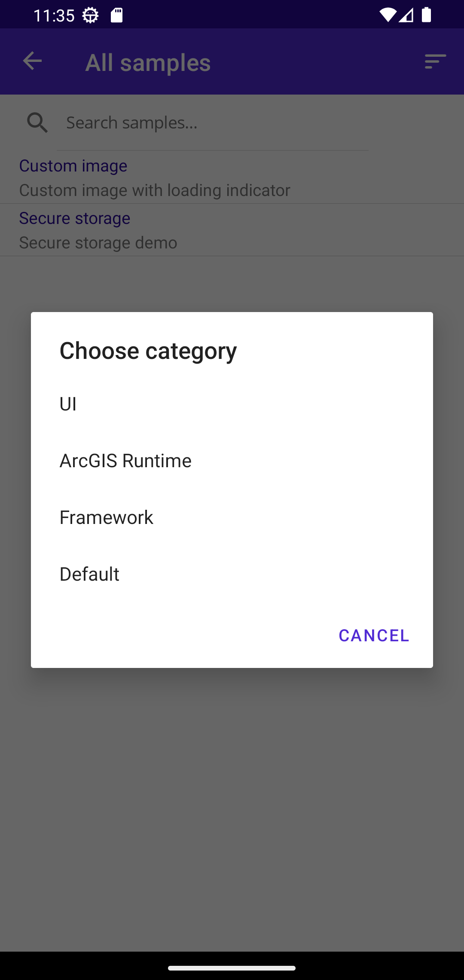This screenshot has width=464, height=980.
Task: Tap the cellular signal status icon
Action: click(406, 15)
